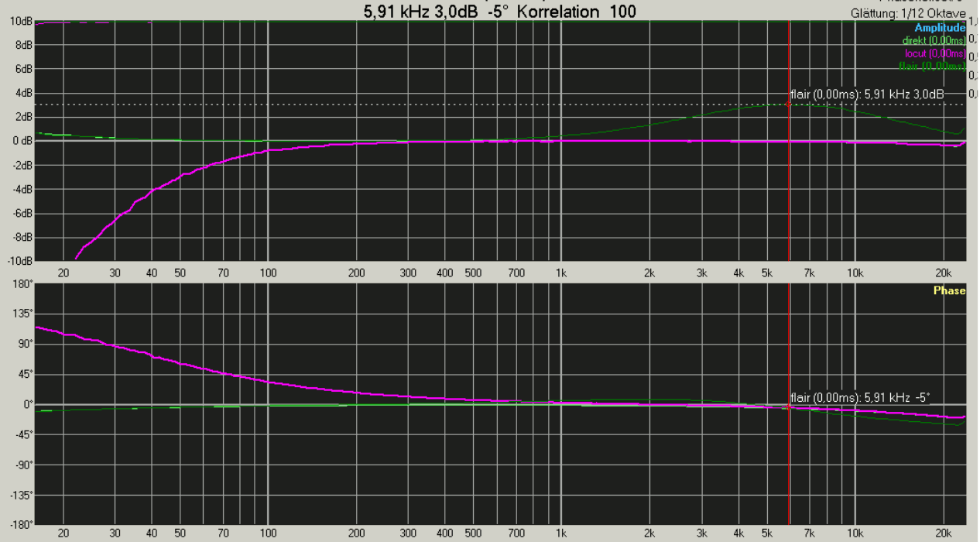Click the '-45°' phase axis label

24,434
